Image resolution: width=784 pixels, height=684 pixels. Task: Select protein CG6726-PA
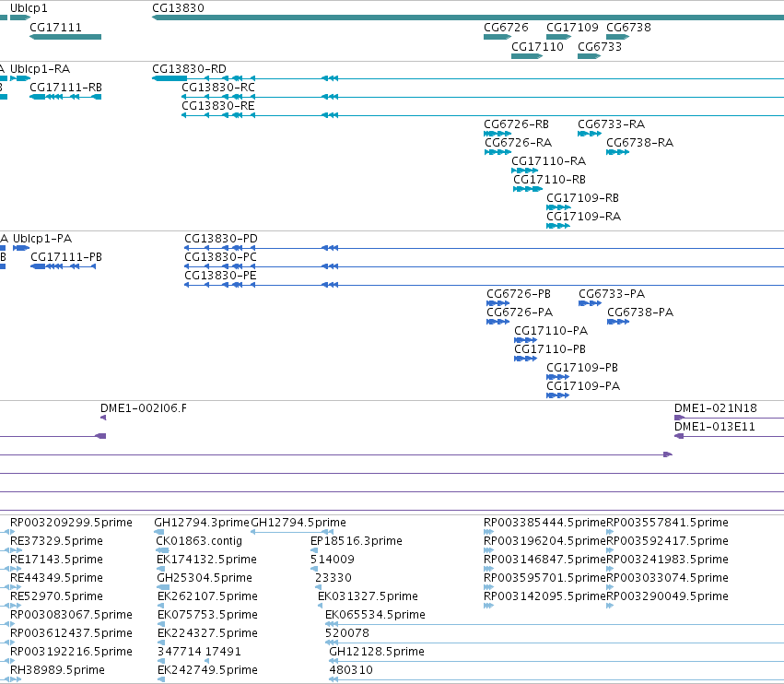tap(520, 312)
